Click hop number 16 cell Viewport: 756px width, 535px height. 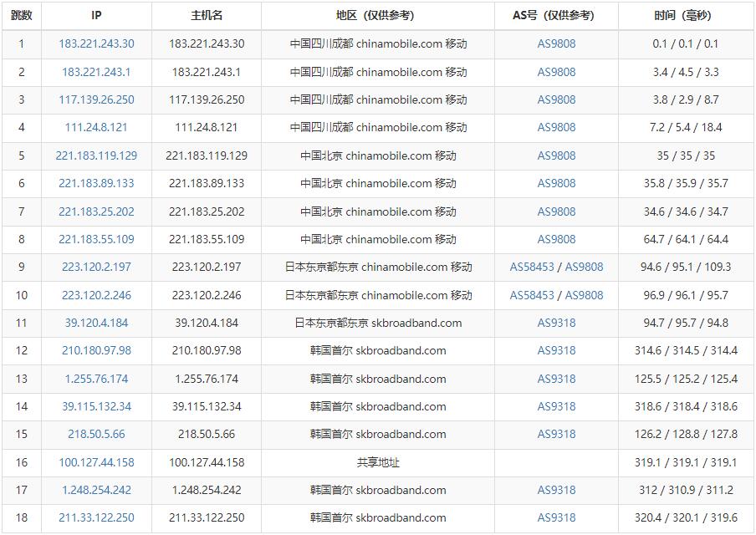22,462
